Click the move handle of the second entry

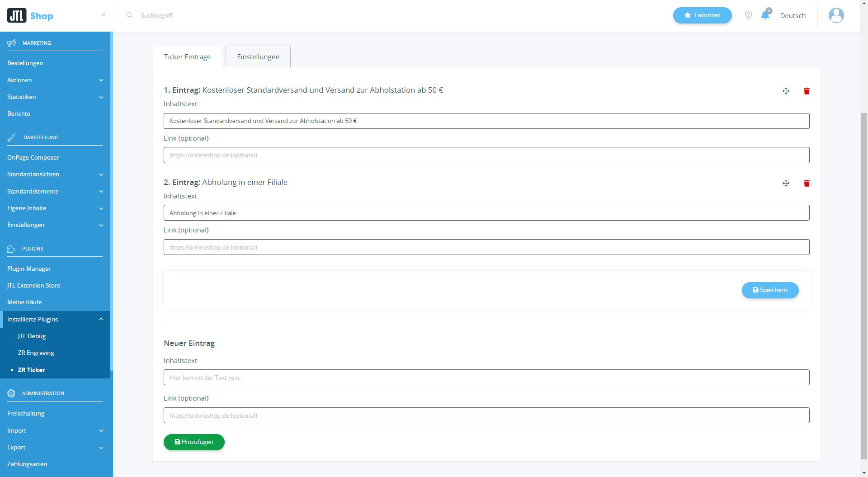pos(786,184)
